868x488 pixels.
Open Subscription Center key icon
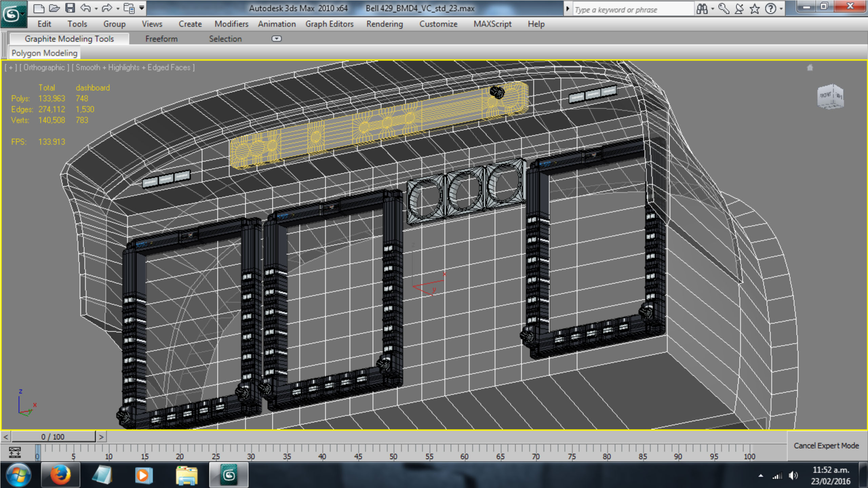[723, 9]
